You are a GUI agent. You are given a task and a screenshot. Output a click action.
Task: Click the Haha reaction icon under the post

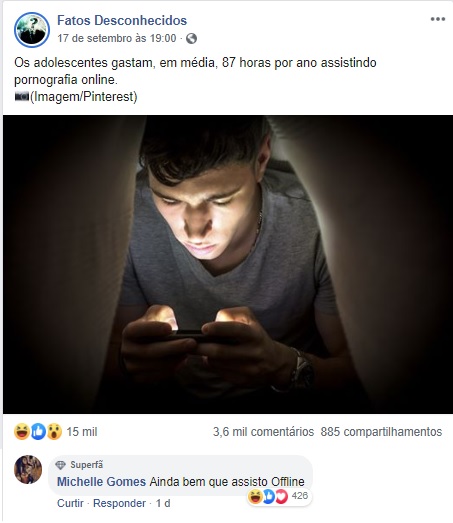[22, 432]
